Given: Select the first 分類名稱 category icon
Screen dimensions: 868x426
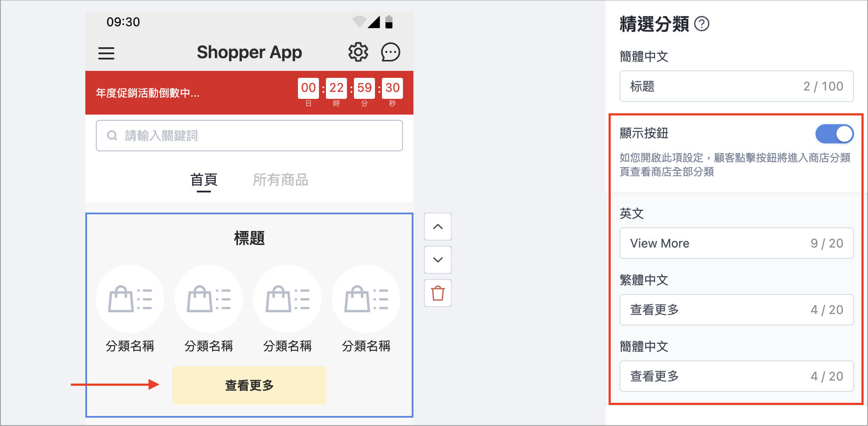Looking at the screenshot, I should pos(130,299).
